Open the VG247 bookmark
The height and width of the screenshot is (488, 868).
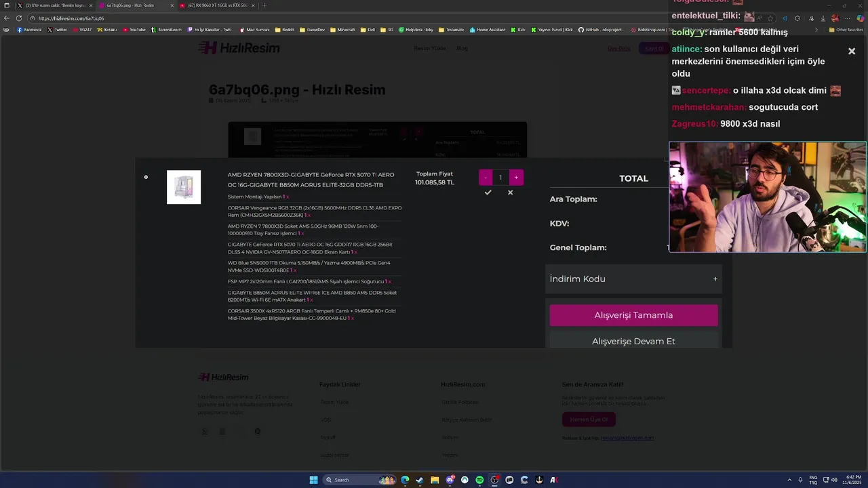(82, 30)
